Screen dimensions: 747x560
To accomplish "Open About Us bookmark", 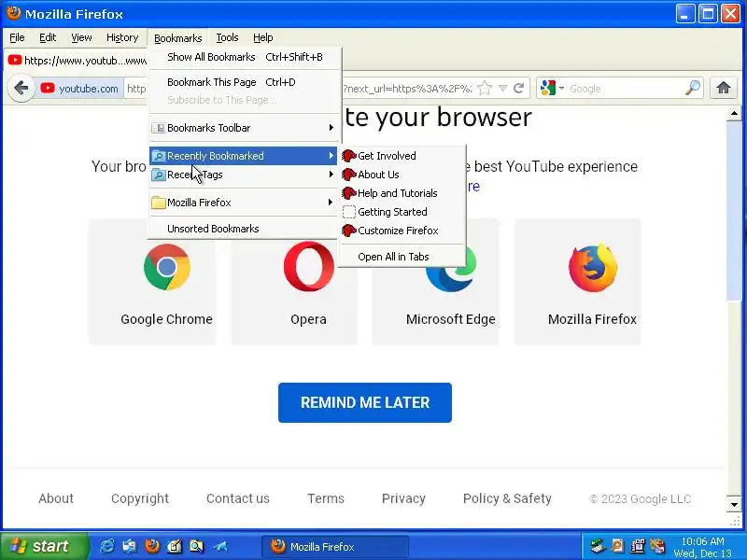I will coord(402,175).
